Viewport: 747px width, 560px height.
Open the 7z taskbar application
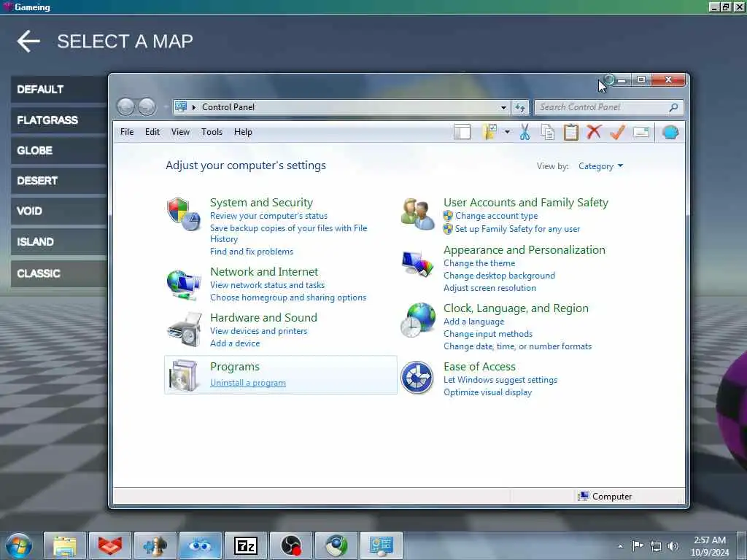click(x=246, y=545)
